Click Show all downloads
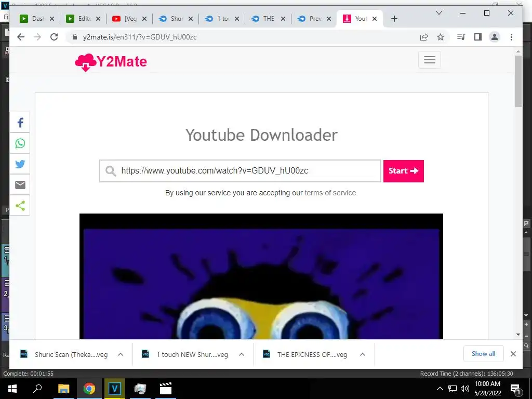This screenshot has width=532, height=399. click(484, 354)
